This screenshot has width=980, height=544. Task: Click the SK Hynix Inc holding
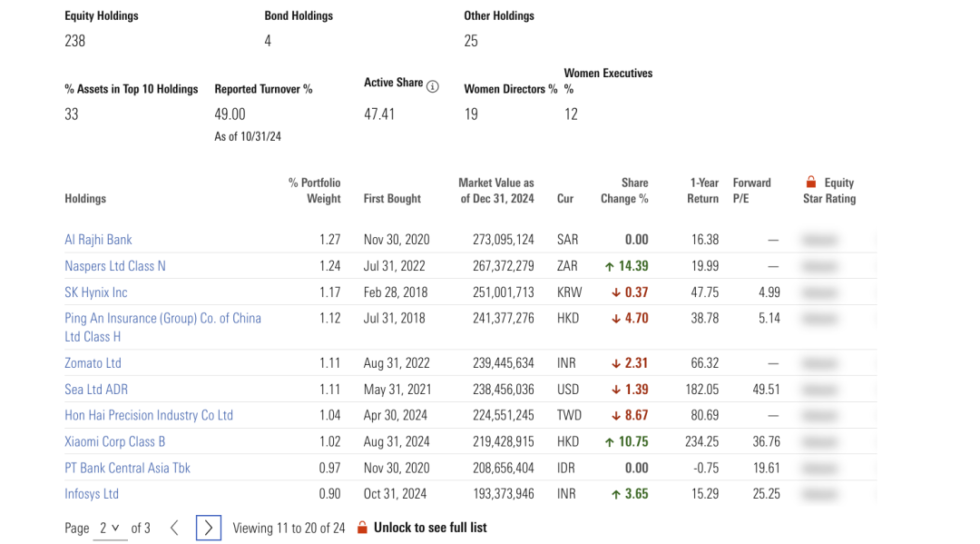(x=96, y=292)
